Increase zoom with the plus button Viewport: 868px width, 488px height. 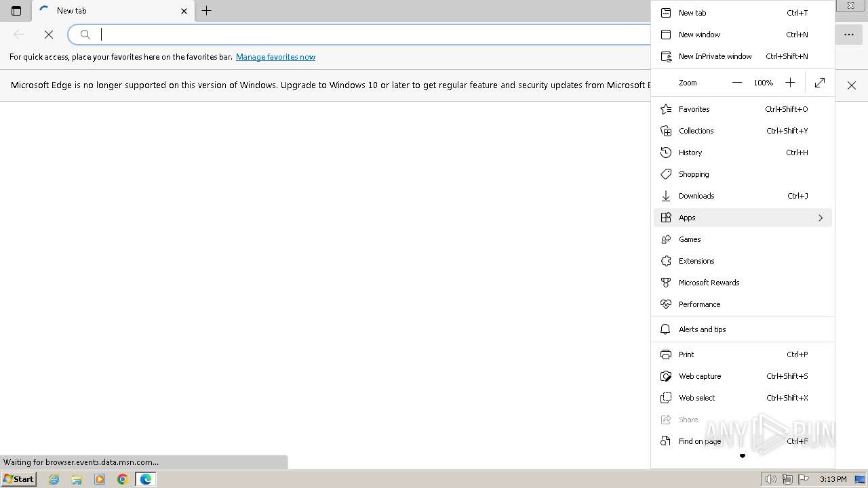790,83
